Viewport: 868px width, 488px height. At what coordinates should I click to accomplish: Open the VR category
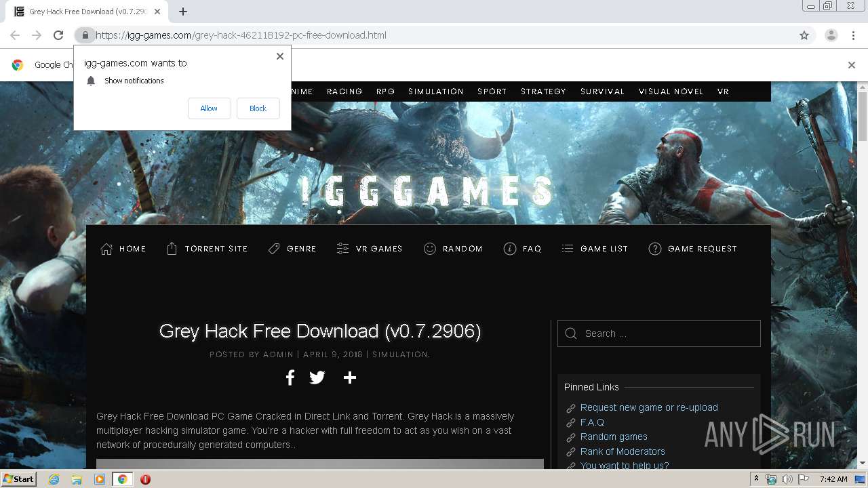[x=723, y=91]
